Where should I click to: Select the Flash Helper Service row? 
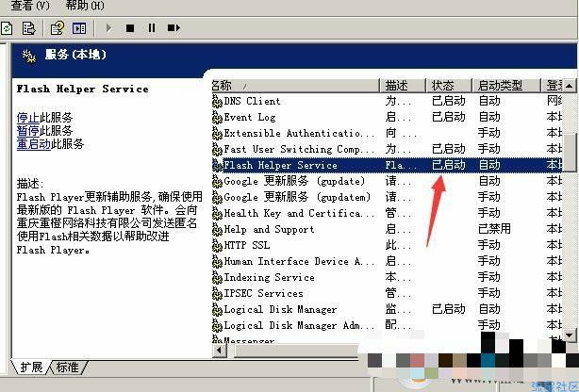(x=387, y=165)
